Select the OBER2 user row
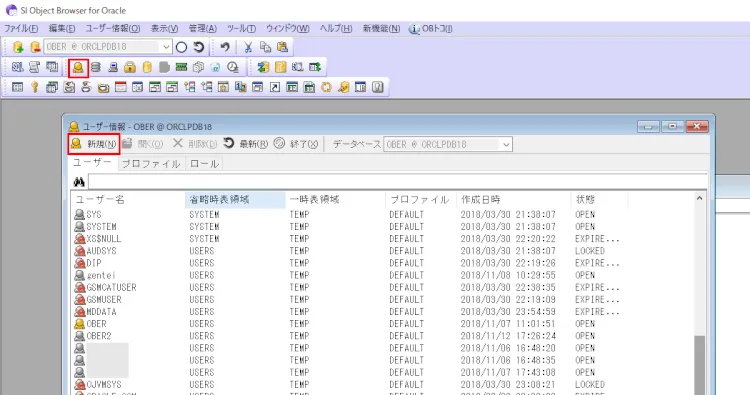750x395 pixels. coord(383,336)
